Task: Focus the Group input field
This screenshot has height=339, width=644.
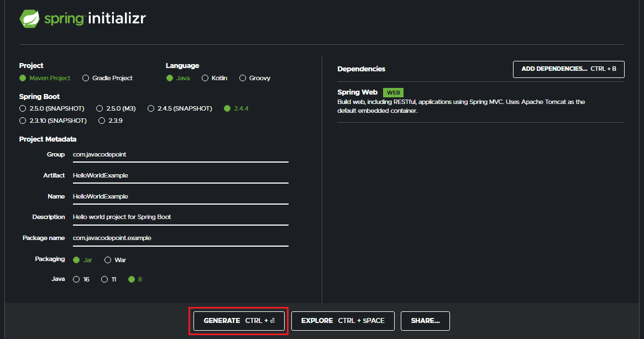Action: pyautogui.click(x=181, y=154)
